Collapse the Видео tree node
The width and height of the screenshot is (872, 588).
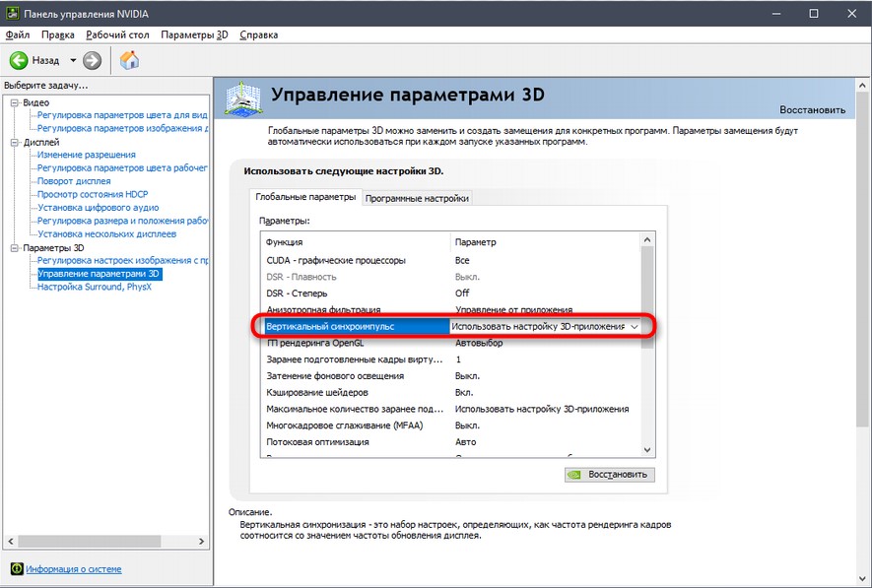click(15, 102)
